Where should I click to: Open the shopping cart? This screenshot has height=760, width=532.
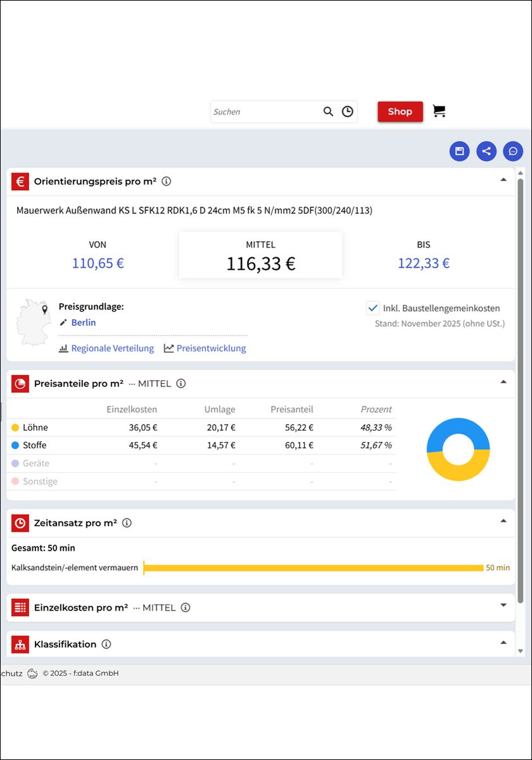coord(439,111)
